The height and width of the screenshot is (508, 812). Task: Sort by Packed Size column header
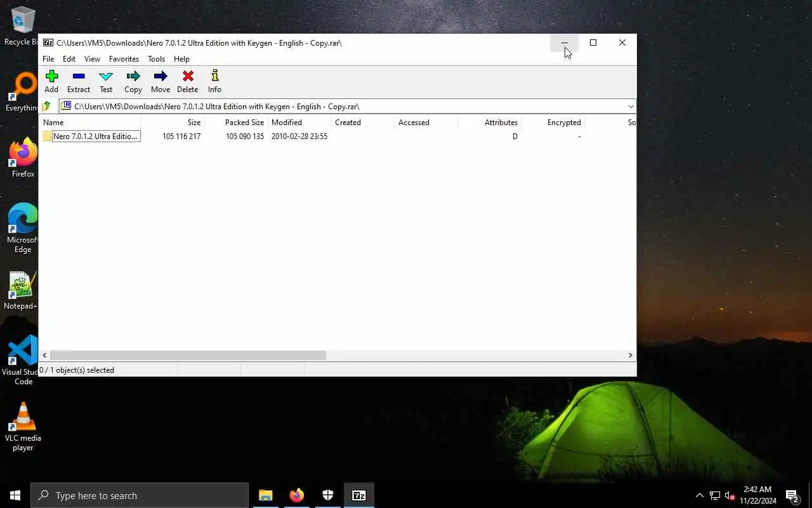point(236,123)
